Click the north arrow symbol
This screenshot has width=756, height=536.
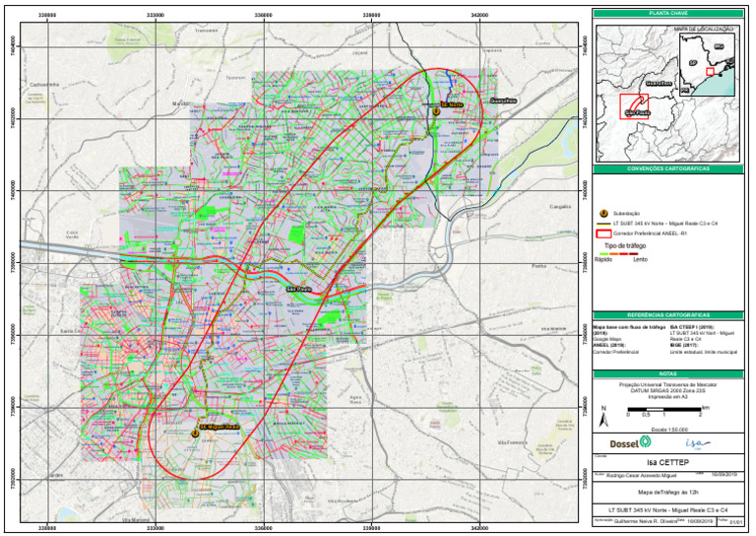(x=603, y=417)
